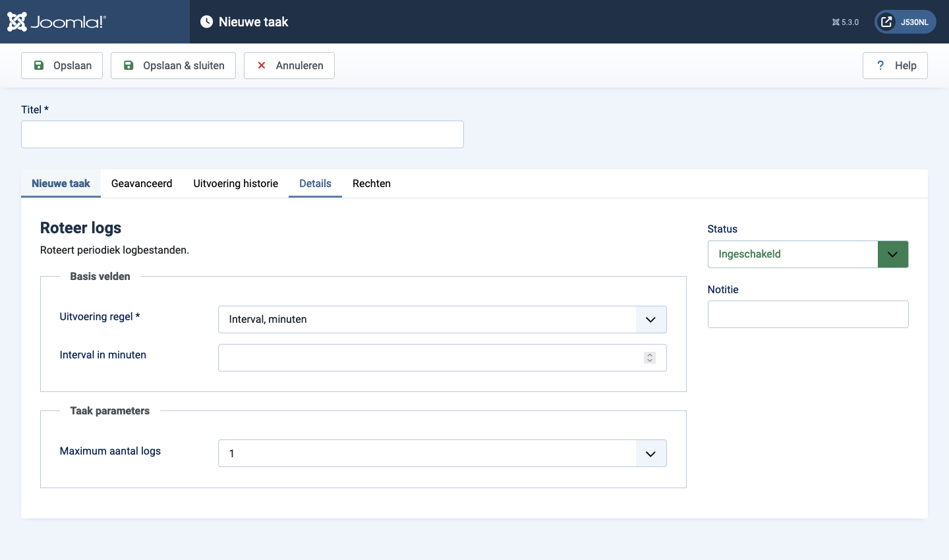Click the clock icon beside Nieuwe taak
The height and width of the screenshot is (560, 949).
pos(206,22)
